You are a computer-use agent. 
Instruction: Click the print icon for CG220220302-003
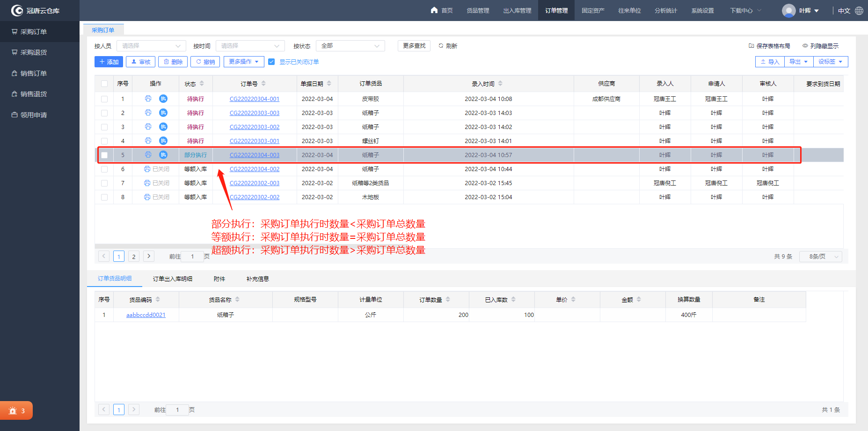[x=147, y=183]
